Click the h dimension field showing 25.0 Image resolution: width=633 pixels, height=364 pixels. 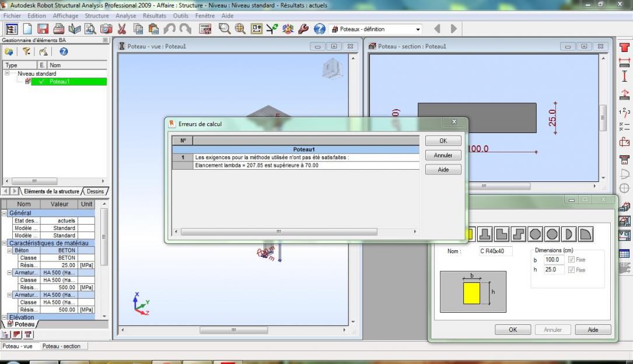554,269
